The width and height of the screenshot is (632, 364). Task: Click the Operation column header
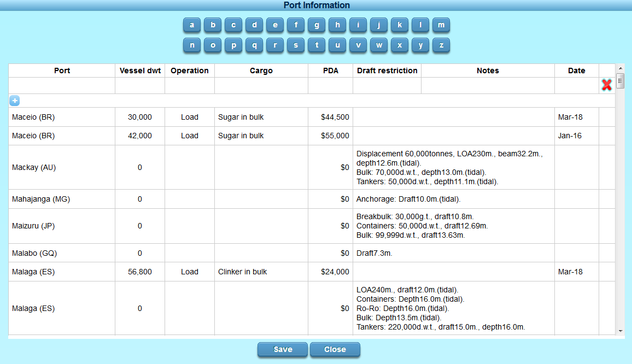click(190, 71)
